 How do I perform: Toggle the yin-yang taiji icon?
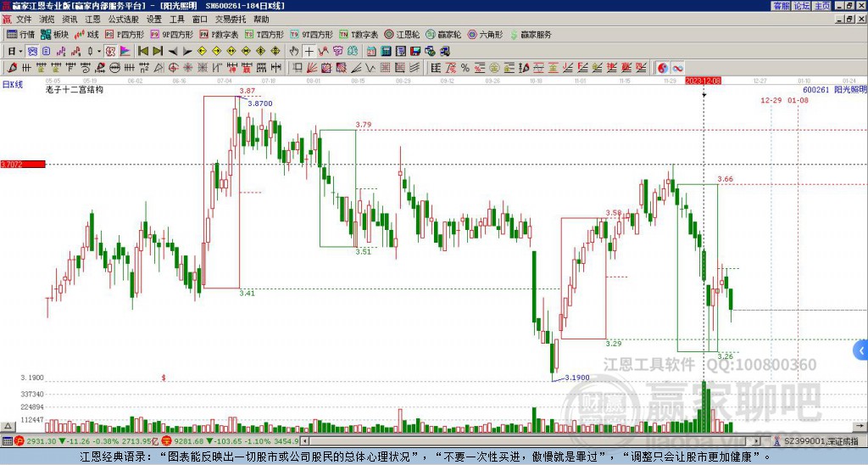[x=663, y=68]
